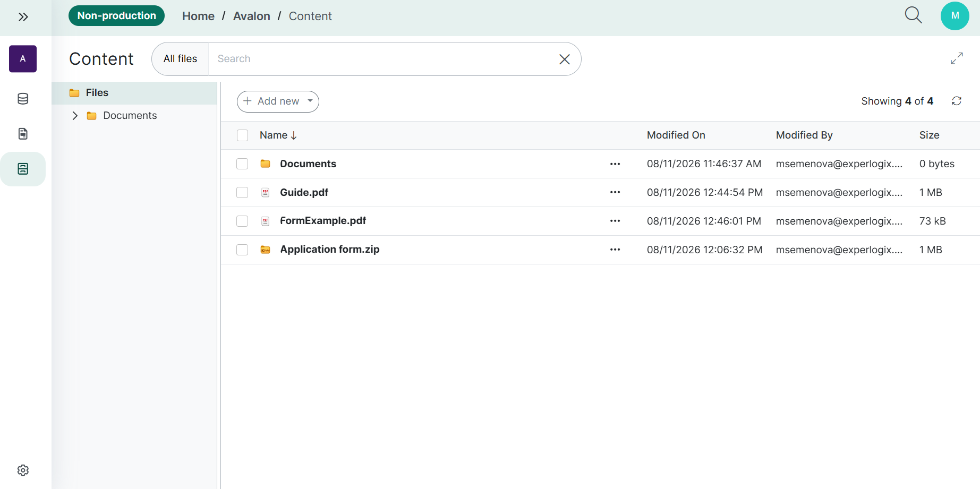
Task: Check the FormExample.pdf row checkbox
Action: [x=242, y=221]
